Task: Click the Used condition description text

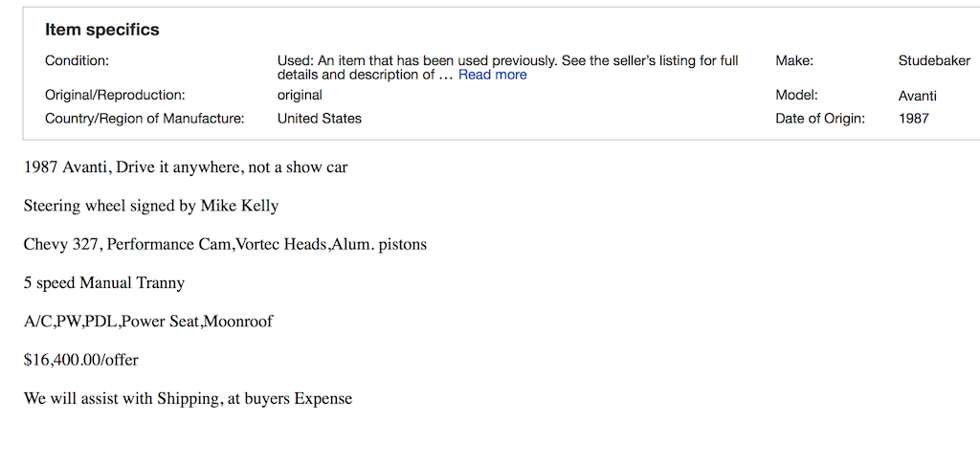Action: [x=507, y=61]
